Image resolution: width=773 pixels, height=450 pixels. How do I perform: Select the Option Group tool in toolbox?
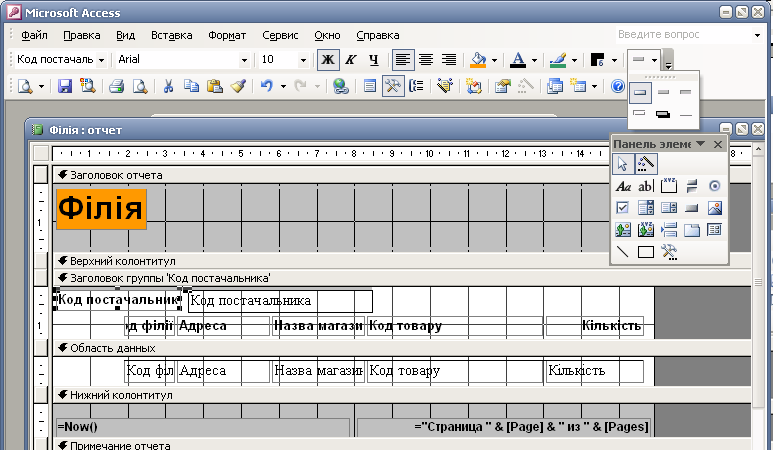668,185
